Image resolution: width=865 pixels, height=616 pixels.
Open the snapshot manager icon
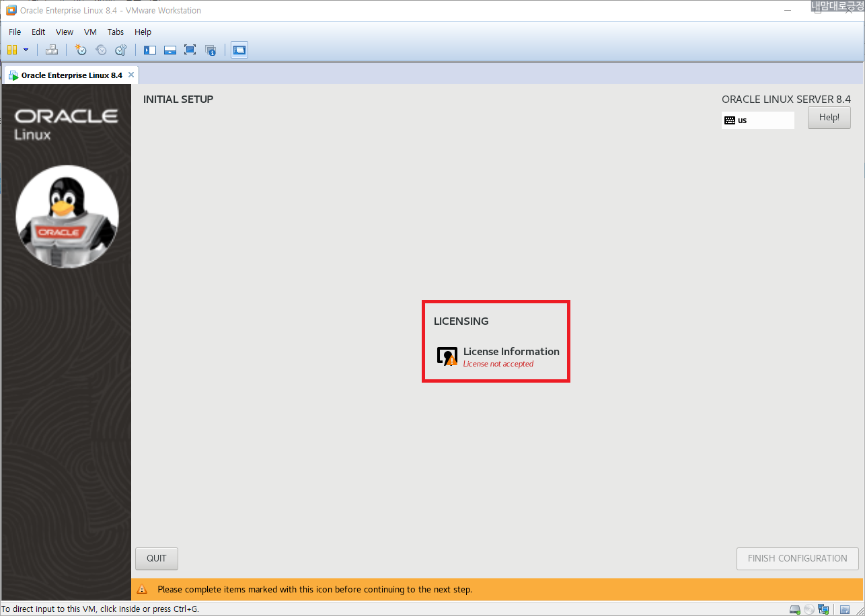[121, 50]
